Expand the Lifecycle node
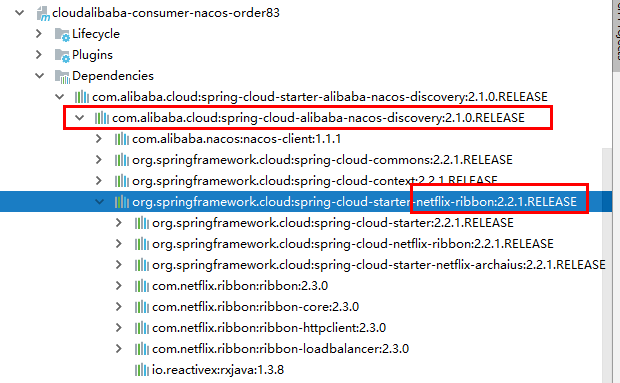 [x=39, y=34]
